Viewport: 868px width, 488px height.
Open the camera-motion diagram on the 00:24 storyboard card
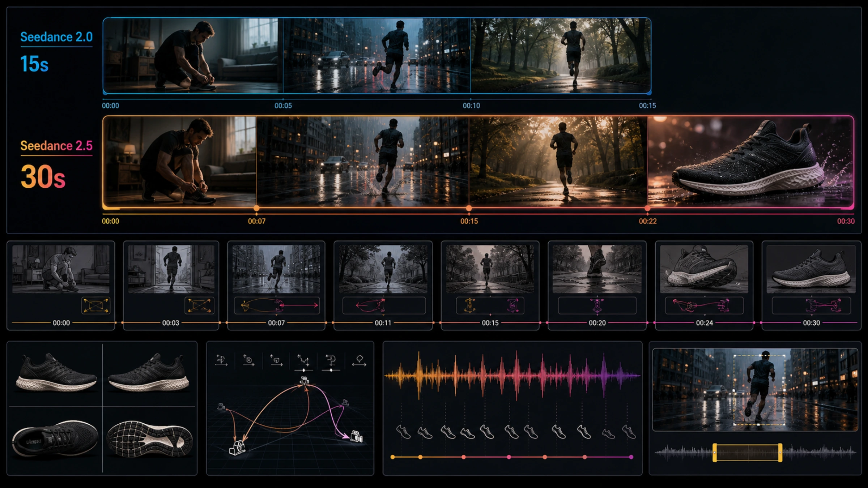pos(704,305)
